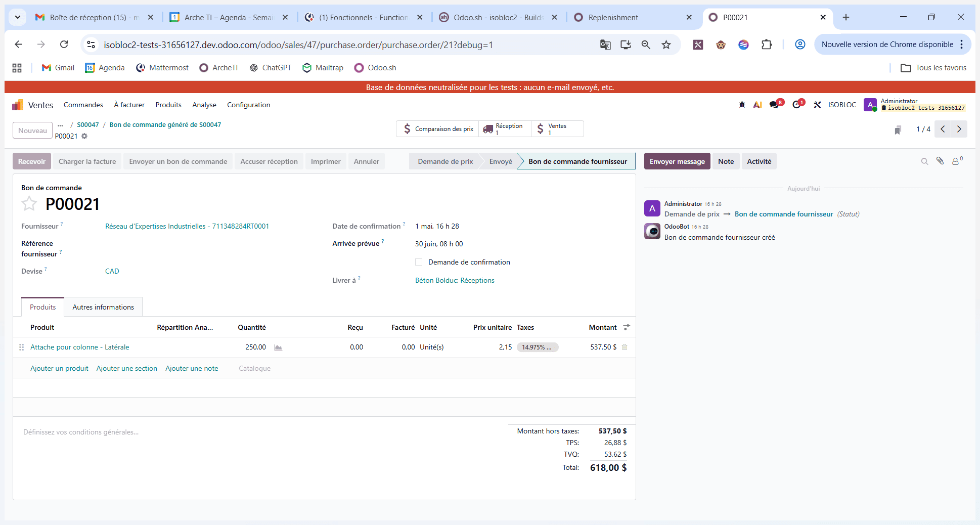Viewport: 980px width, 525px height.
Task: Open the Odoo.sh bookmark
Action: (x=375, y=68)
